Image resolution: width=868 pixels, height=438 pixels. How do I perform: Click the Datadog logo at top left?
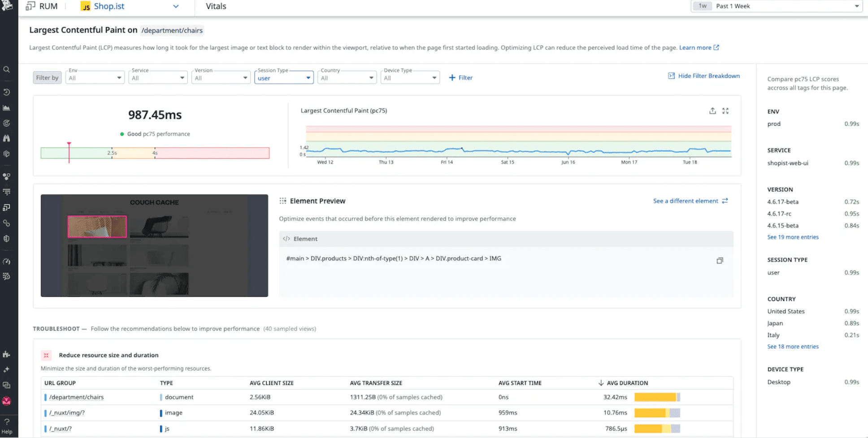(7, 6)
